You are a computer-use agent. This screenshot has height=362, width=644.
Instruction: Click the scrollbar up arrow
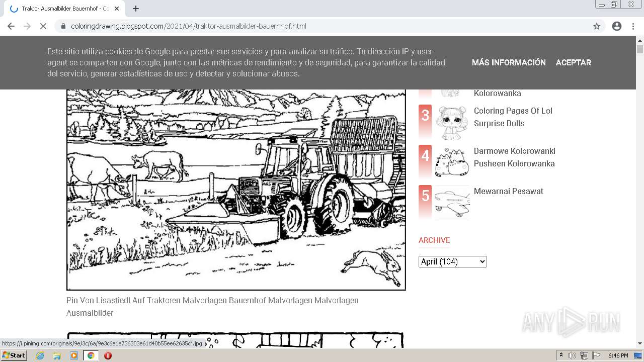(640, 40)
